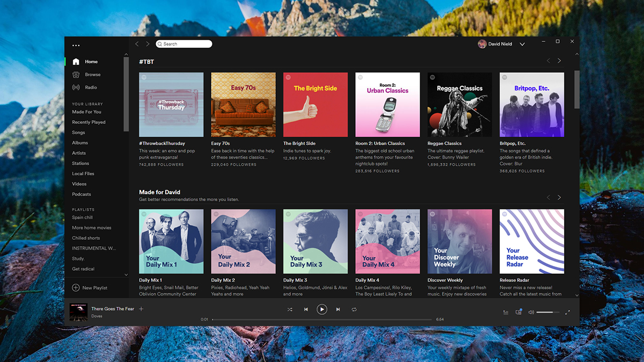644x362 pixels.
Task: Create a New Playlist
Action: (x=90, y=288)
